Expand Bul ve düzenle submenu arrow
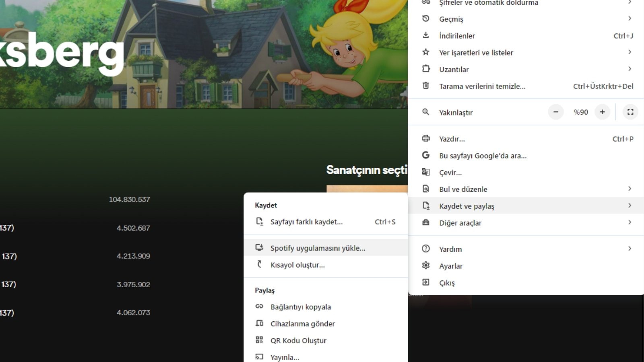 [630, 189]
